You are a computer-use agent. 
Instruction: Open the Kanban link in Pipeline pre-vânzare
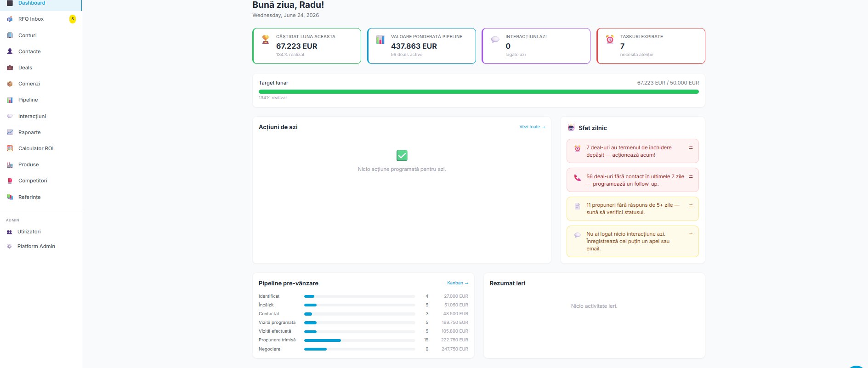[x=458, y=283]
